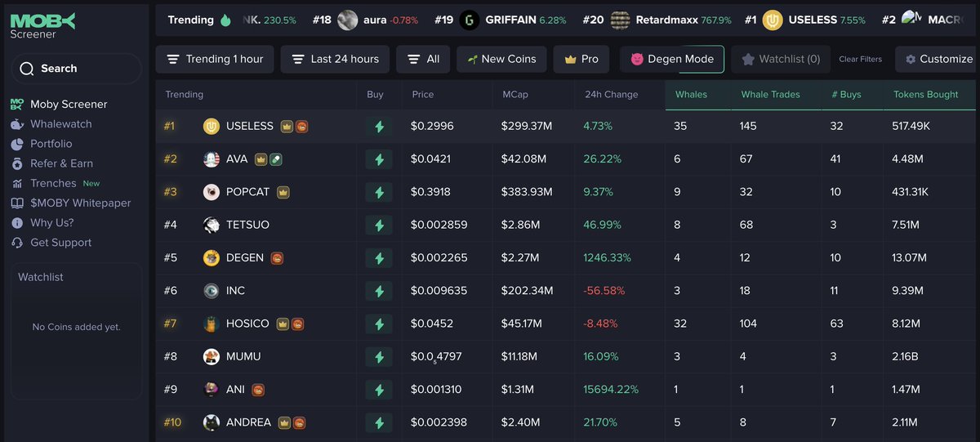Open Why Us? page

(51, 222)
